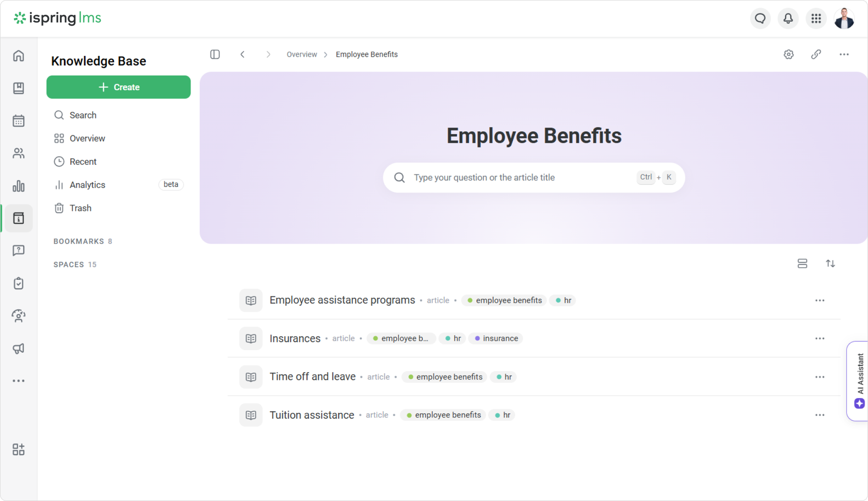The width and height of the screenshot is (868, 501).
Task: Select Recent in the sidebar menu
Action: (x=83, y=162)
